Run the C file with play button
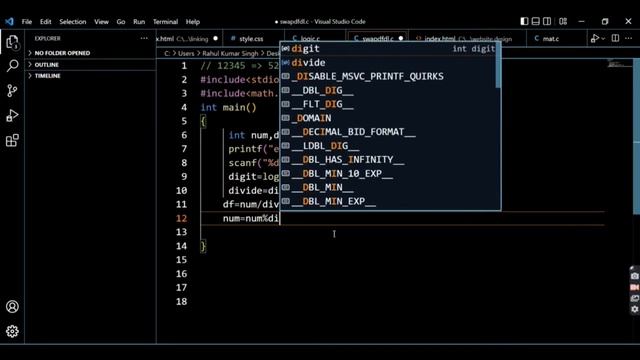Image resolution: width=640 pixels, height=360 pixels. [x=595, y=38]
